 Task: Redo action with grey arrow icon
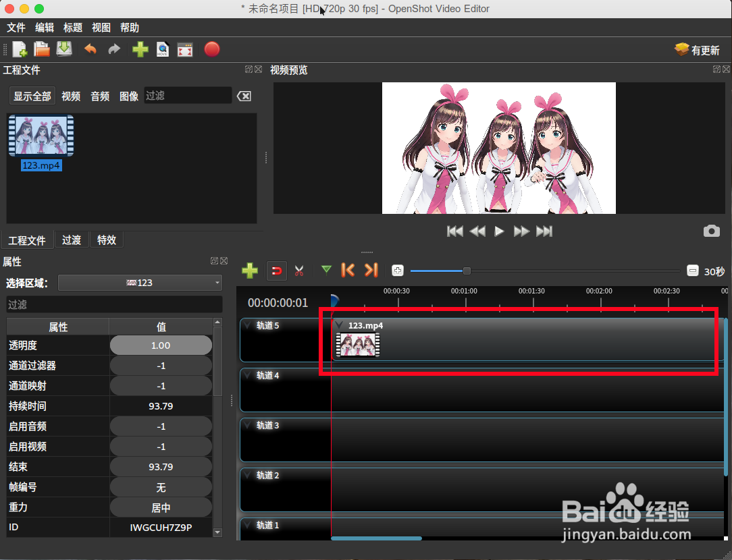pos(114,49)
